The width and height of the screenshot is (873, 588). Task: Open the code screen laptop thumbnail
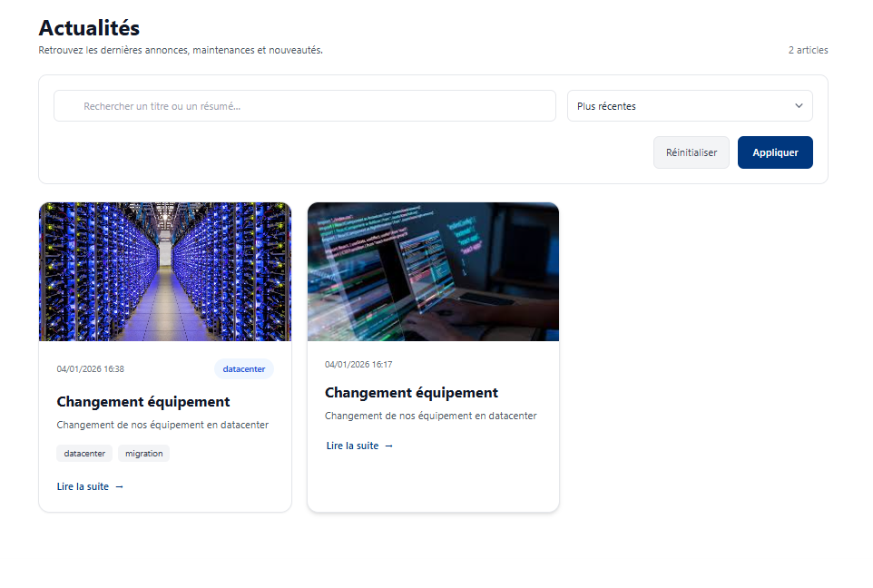coord(433,271)
